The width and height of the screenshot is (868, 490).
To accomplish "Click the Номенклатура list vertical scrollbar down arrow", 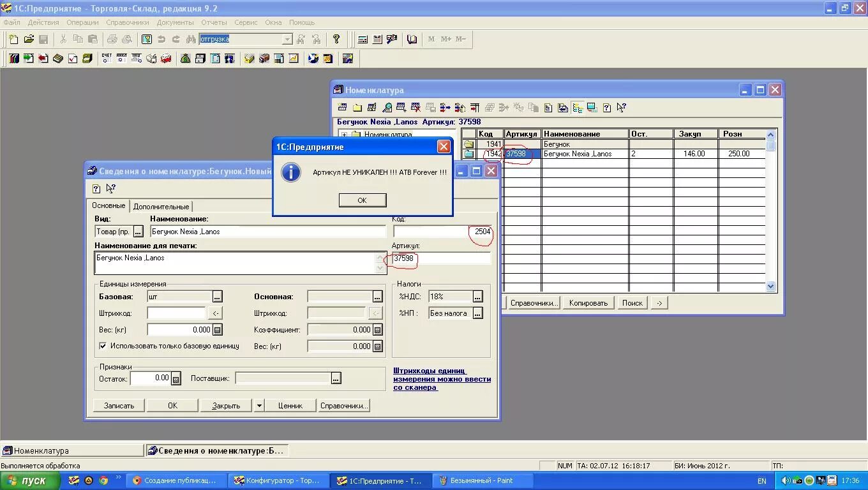I will [770, 286].
